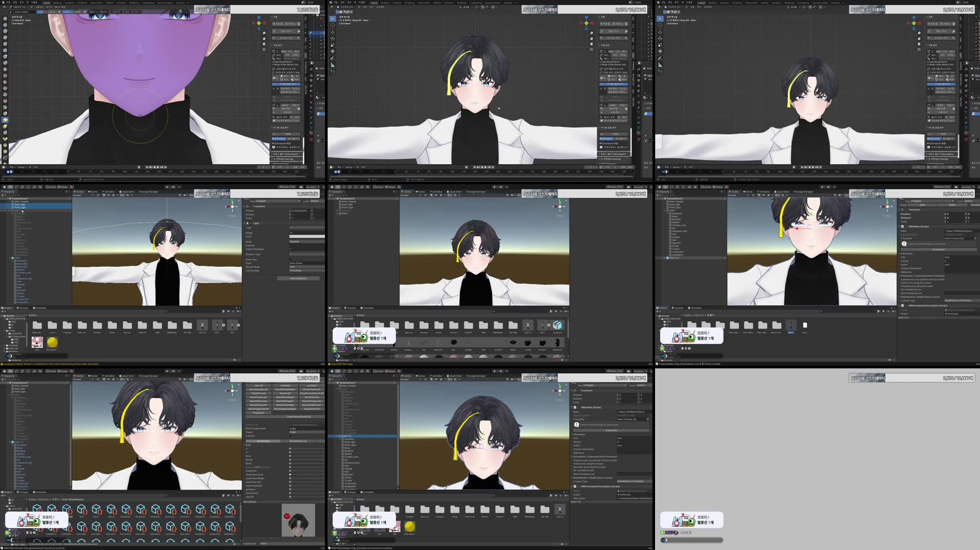Open the Console tab in the BlendShape editor window

coord(23,492)
